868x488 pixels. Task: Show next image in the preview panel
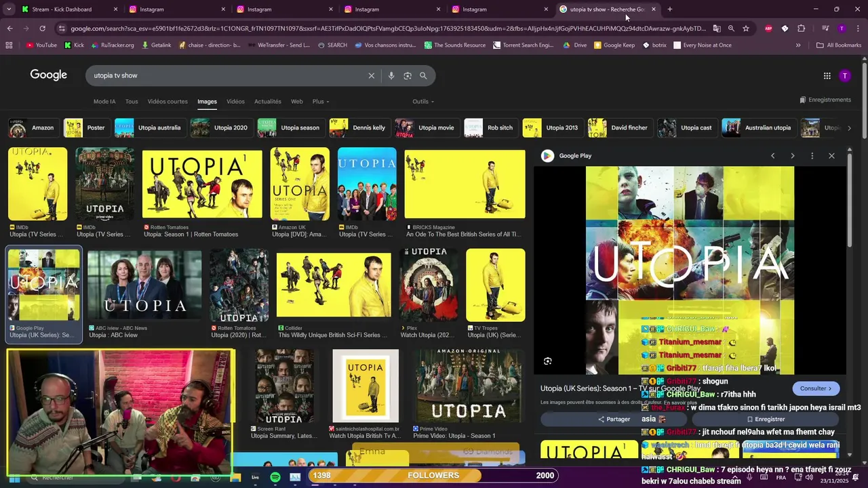pyautogui.click(x=792, y=156)
